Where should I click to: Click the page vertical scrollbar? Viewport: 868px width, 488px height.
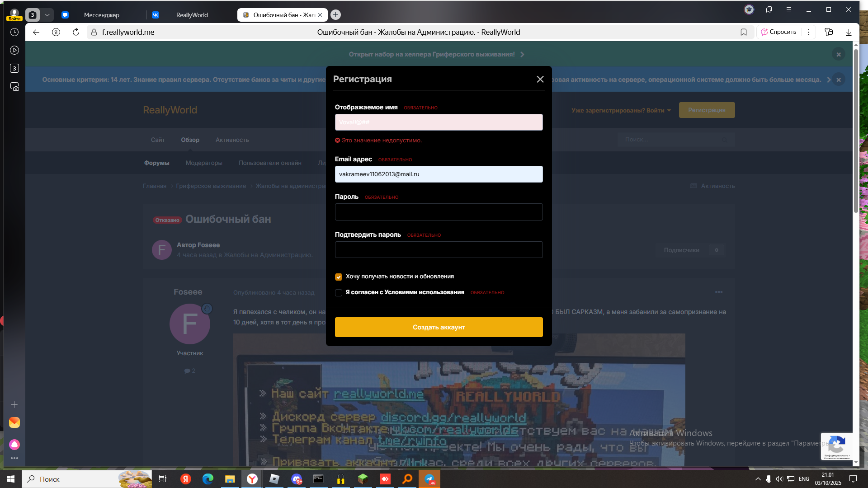[856, 253]
